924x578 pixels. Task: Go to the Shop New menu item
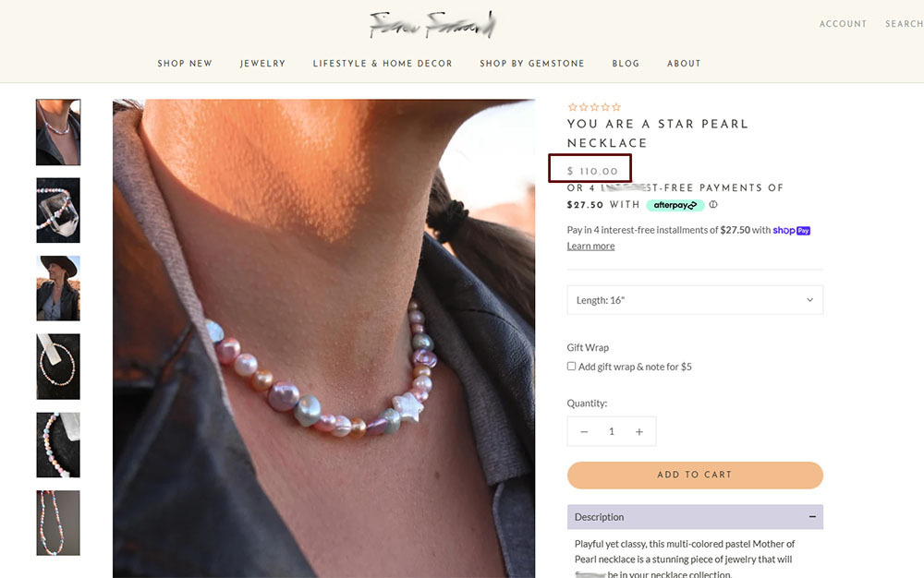[x=185, y=64]
